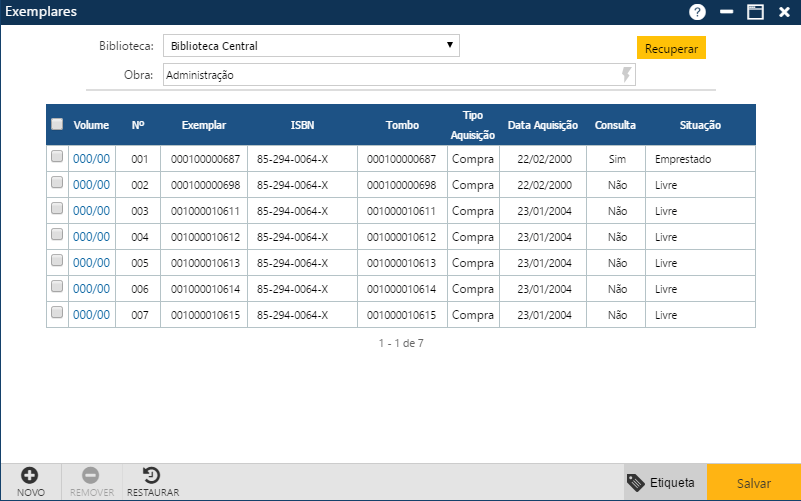Click the Etiqueta tag button
Viewport: 801px width, 501px height.
tap(662, 482)
